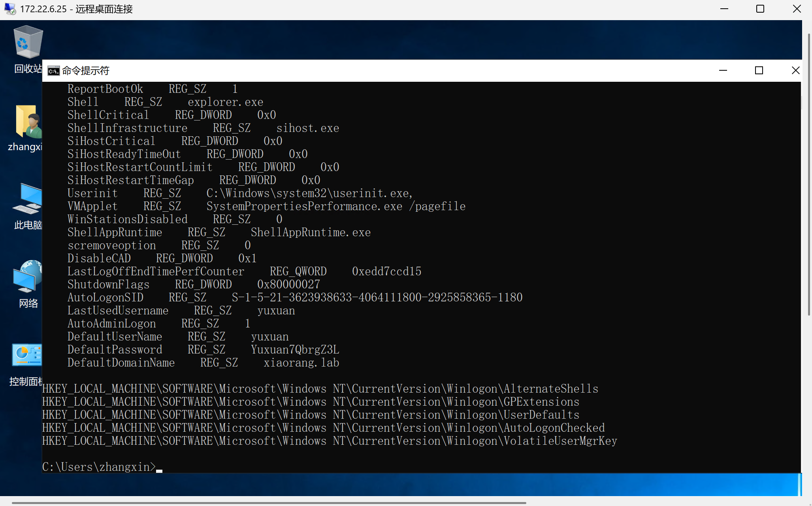Click the WinStationsDisabled row text
This screenshot has width=812, height=506.
pos(175,219)
